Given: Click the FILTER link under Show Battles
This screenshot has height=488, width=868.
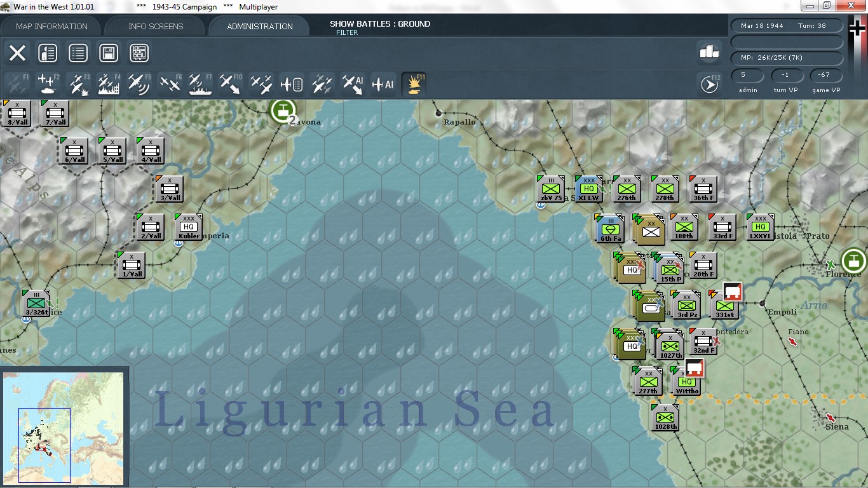Looking at the screenshot, I should pyautogui.click(x=347, y=32).
